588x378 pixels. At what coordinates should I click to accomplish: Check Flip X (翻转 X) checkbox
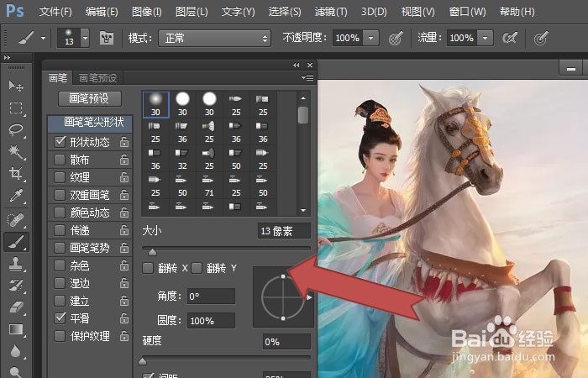[x=148, y=268]
